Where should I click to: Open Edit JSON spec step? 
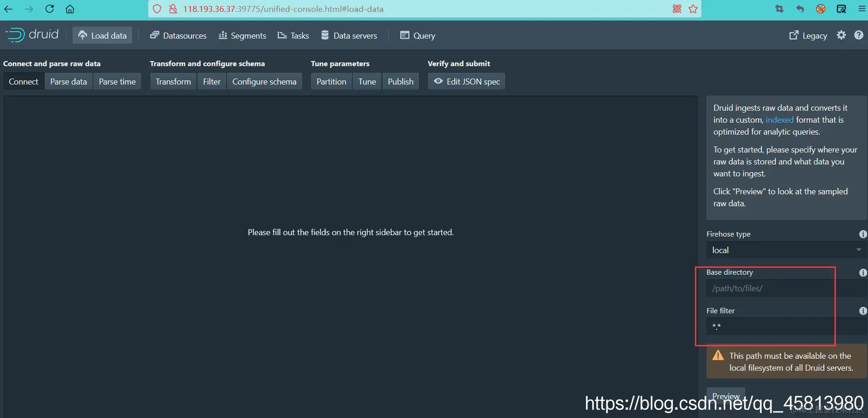point(467,81)
